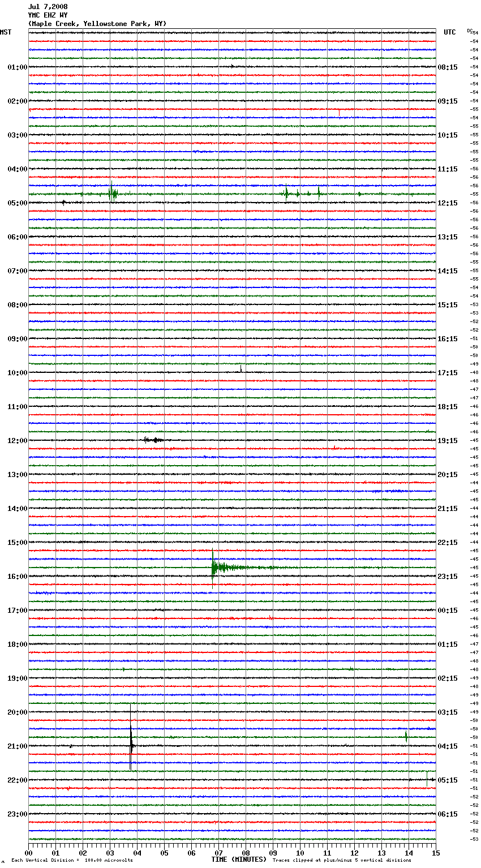This screenshot has height=868, width=481.
Task: Select the '01:00' MST hour label
Action: point(18,67)
